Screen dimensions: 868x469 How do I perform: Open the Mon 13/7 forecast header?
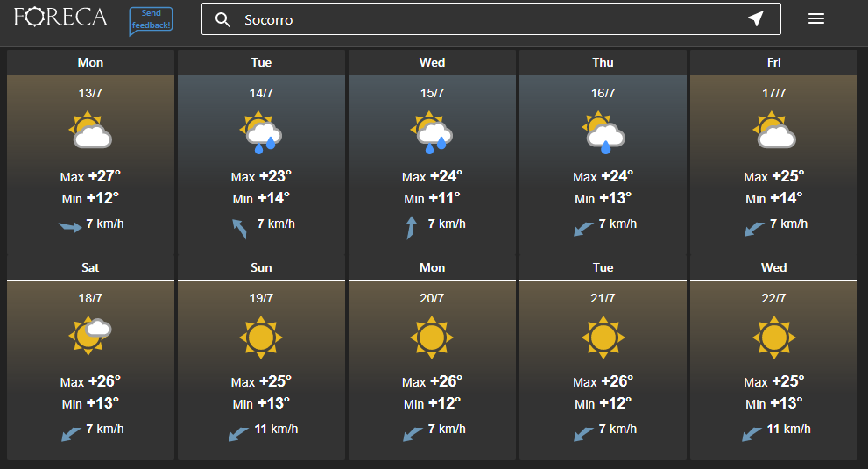[x=90, y=62]
